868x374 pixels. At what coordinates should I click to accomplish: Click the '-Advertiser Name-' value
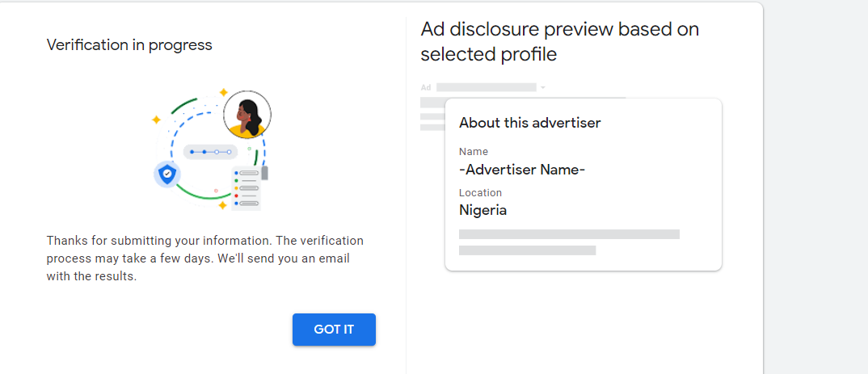521,170
